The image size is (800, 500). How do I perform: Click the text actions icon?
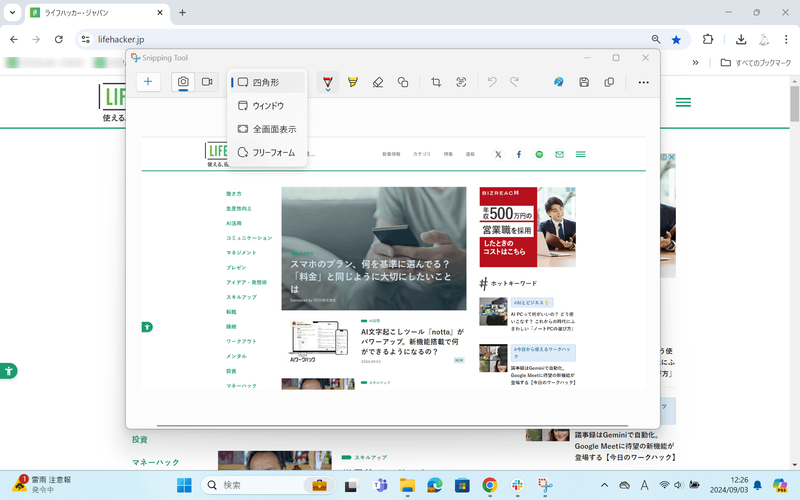click(x=461, y=82)
